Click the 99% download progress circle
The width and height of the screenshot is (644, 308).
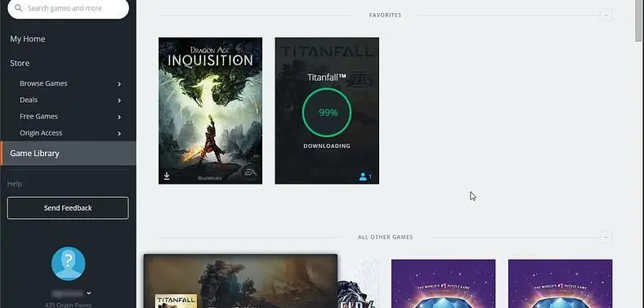tap(327, 113)
